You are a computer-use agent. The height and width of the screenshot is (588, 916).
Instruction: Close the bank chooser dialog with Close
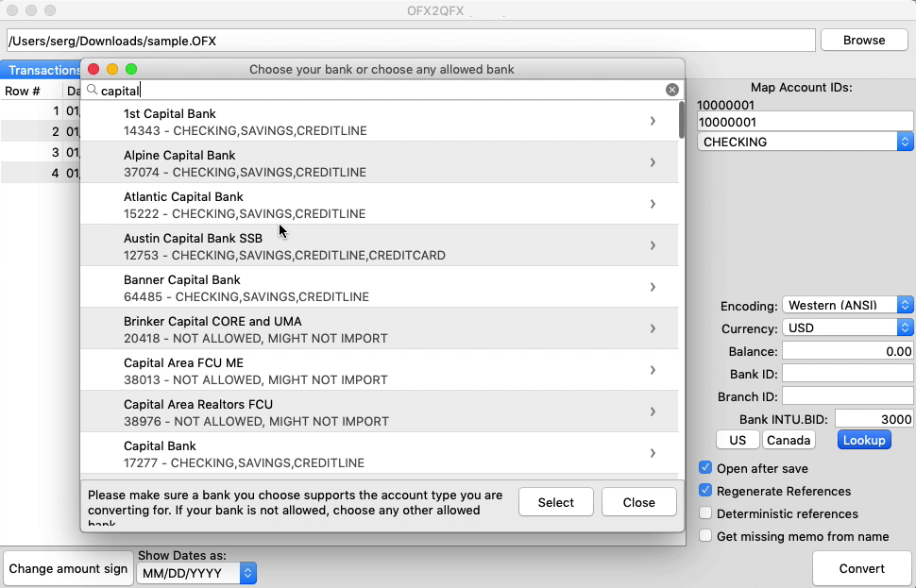(x=638, y=502)
